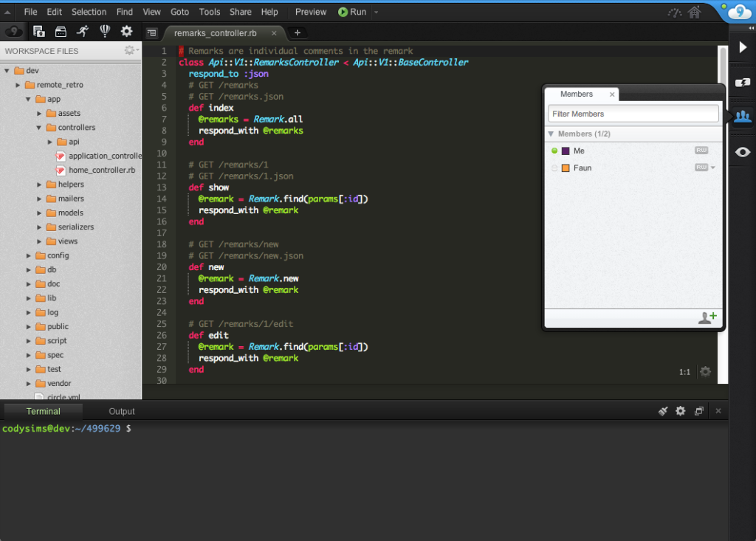Click the Filter Members input field
Viewport: 756px width, 541px height.
(x=633, y=114)
